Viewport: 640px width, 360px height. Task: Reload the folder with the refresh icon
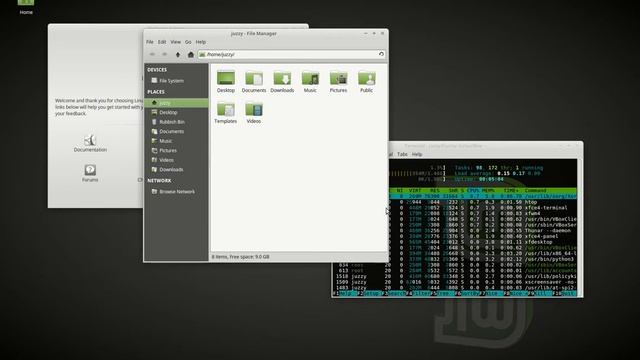pyautogui.click(x=381, y=54)
